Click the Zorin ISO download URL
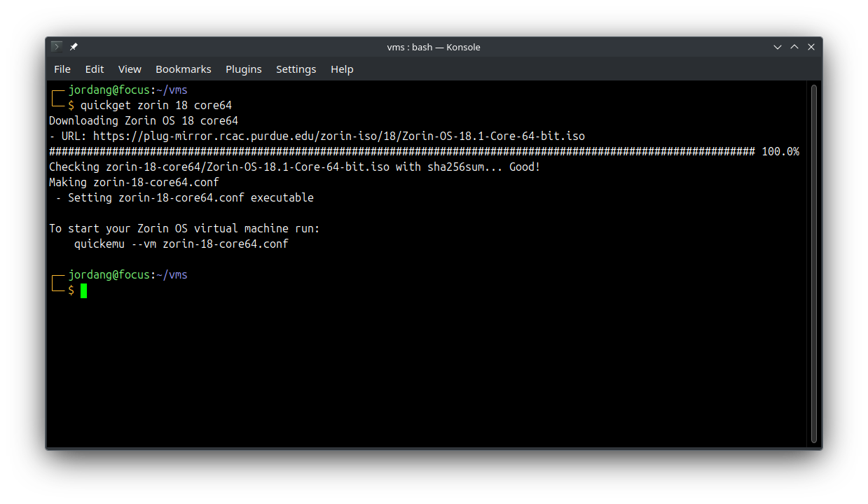868x504 pixels. pos(339,136)
